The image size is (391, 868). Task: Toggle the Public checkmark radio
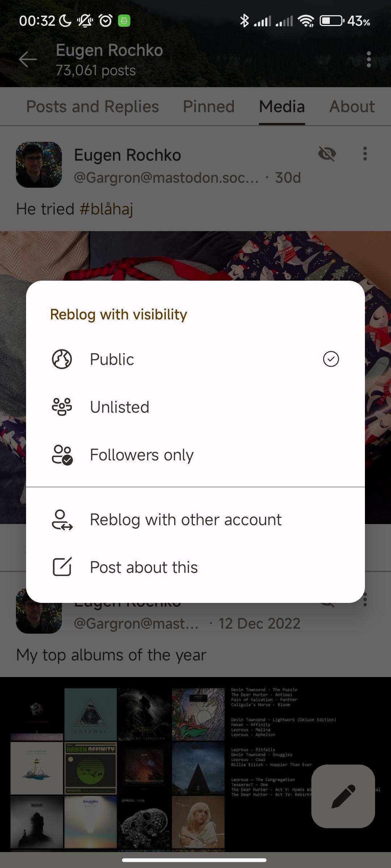[x=331, y=359]
